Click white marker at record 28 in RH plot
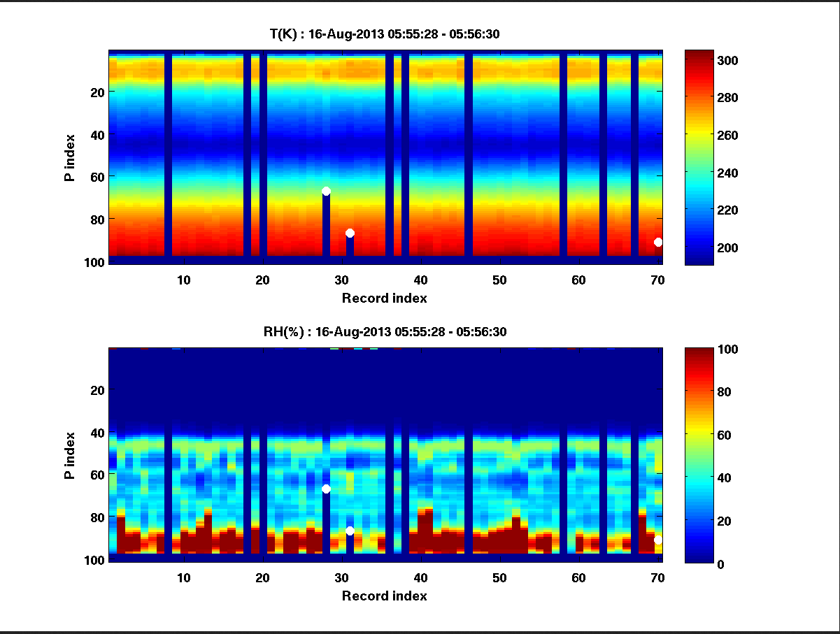The width and height of the screenshot is (840, 634). click(x=326, y=489)
